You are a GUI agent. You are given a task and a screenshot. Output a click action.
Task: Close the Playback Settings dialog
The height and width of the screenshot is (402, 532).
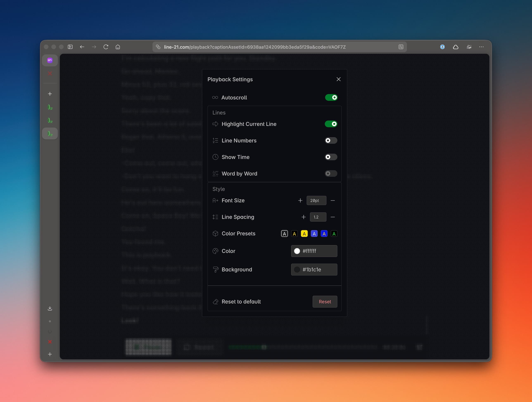338,79
